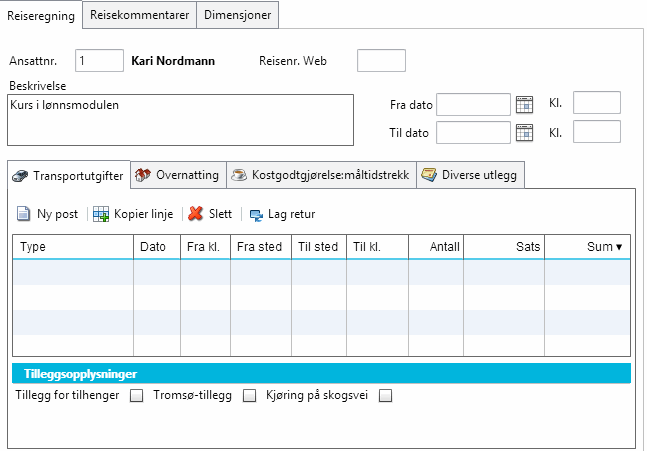Click into the Beskrivelse text box

pyautogui.click(x=180, y=119)
